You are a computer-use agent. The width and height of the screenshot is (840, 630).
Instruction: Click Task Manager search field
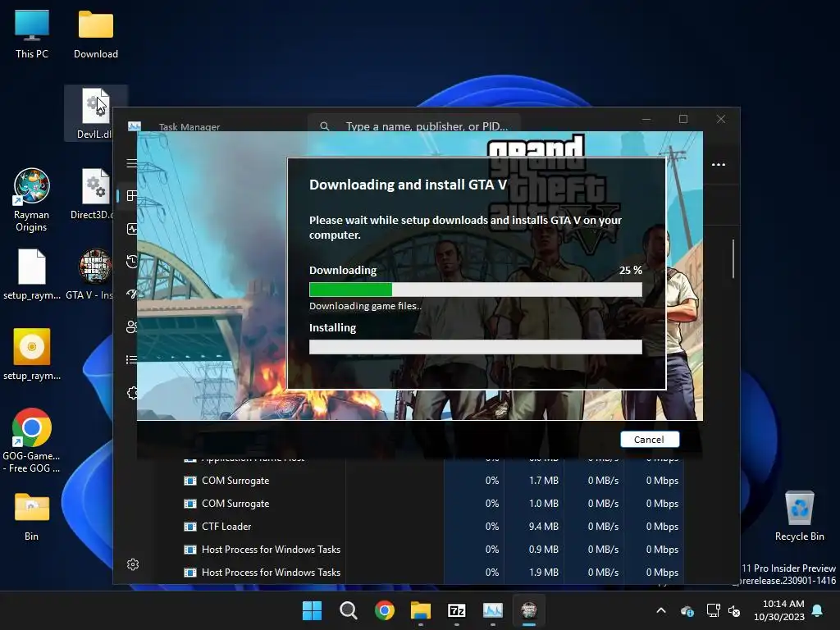pos(413,126)
